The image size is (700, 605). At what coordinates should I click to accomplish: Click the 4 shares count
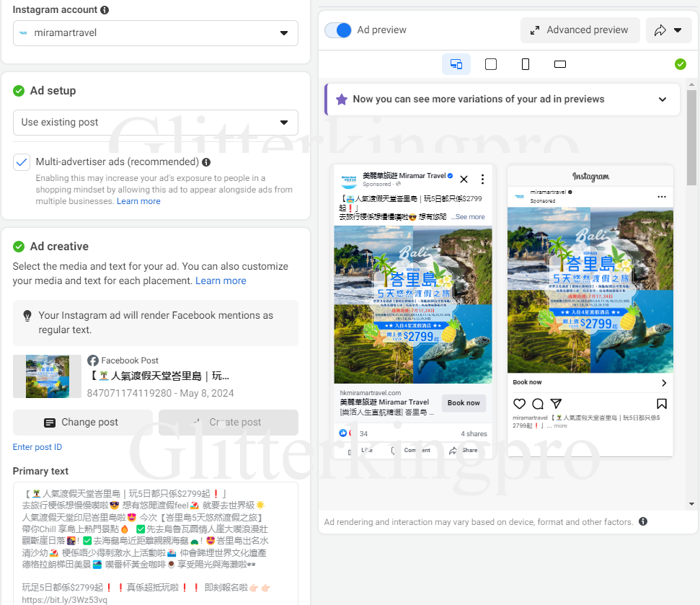[x=474, y=433]
